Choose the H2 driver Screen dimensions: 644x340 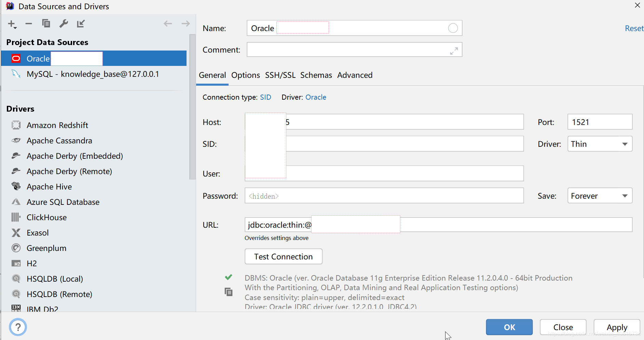point(32,264)
